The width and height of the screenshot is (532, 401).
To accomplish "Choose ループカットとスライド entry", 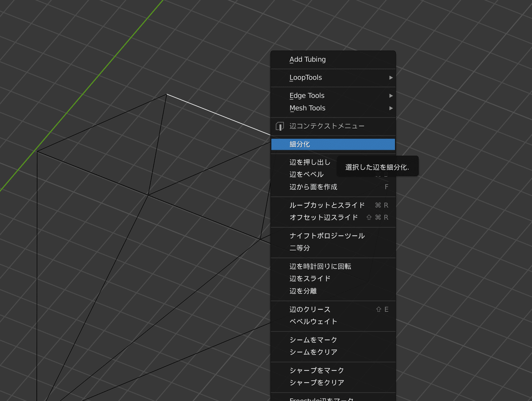I will 333,205.
